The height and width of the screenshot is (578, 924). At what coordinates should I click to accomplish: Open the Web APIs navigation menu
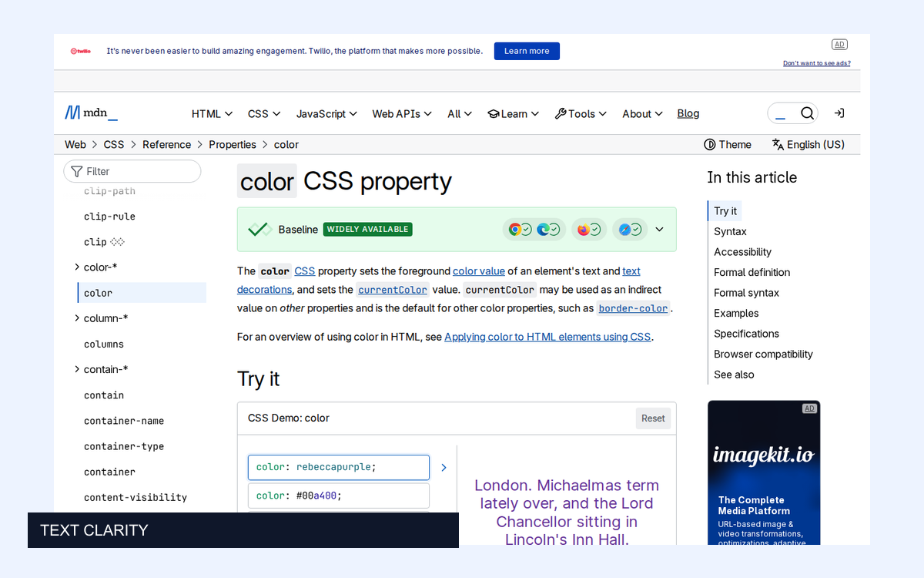pos(402,114)
